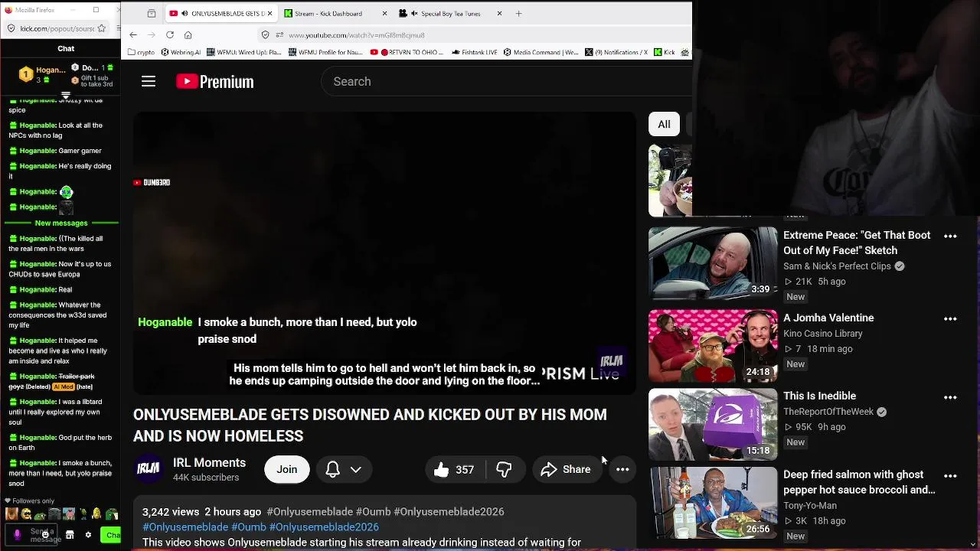Select the ONLYUSEMEBLADE YouTube browser tab
Image resolution: width=980 pixels, height=551 pixels.
[221, 14]
